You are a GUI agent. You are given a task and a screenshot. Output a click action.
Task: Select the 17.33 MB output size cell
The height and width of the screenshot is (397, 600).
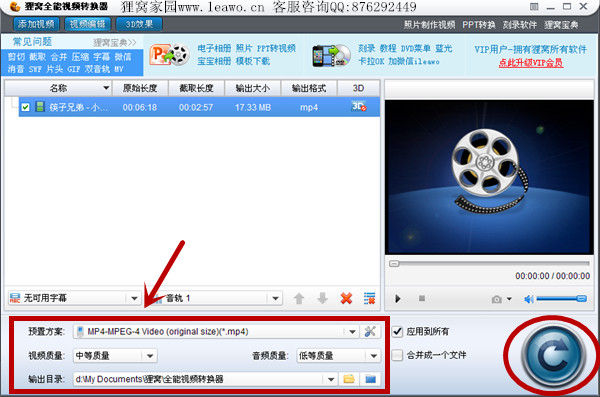(253, 108)
